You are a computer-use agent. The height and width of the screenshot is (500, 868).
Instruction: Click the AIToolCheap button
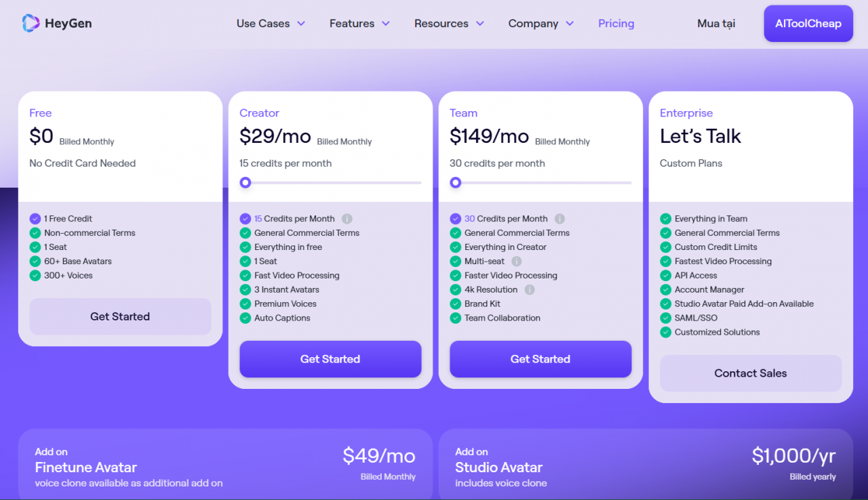click(x=808, y=24)
